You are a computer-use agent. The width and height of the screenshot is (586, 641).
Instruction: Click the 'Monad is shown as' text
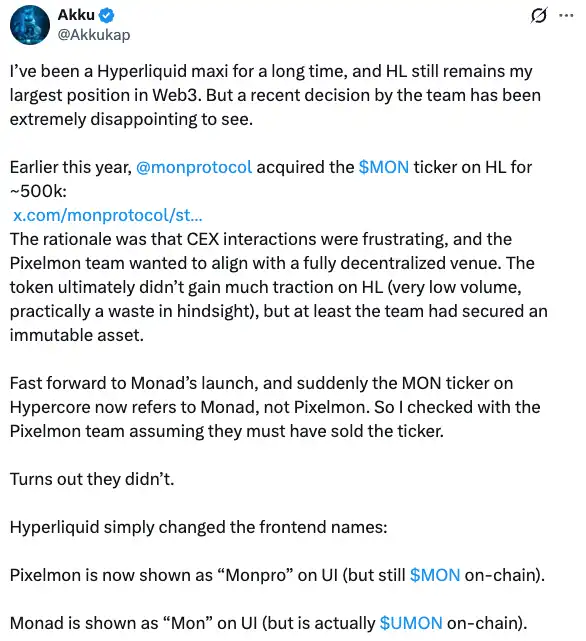pyautogui.click(x=84, y=623)
